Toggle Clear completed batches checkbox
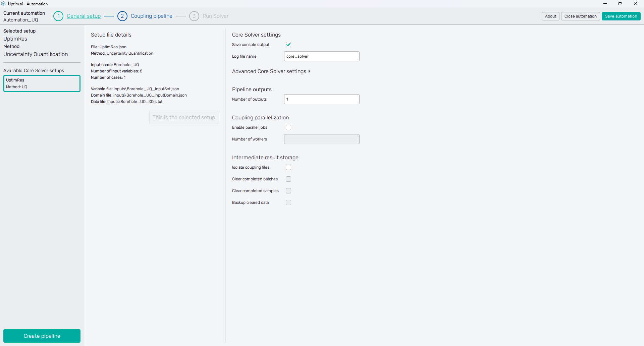This screenshot has height=346, width=644. pyautogui.click(x=288, y=179)
